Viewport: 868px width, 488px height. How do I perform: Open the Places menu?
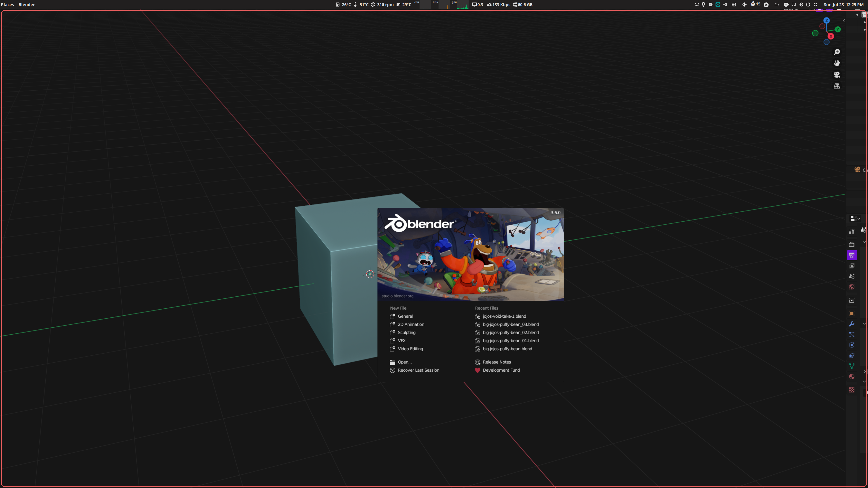tap(7, 4)
